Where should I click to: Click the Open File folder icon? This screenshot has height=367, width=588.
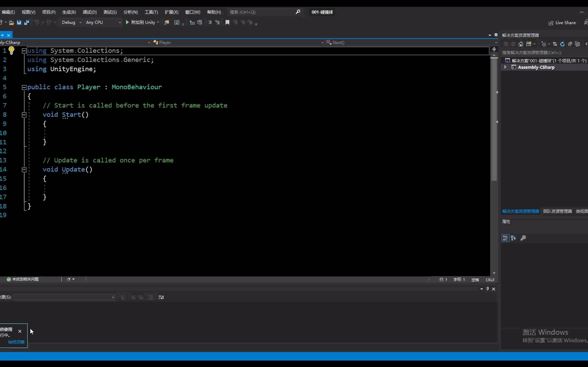(11, 22)
